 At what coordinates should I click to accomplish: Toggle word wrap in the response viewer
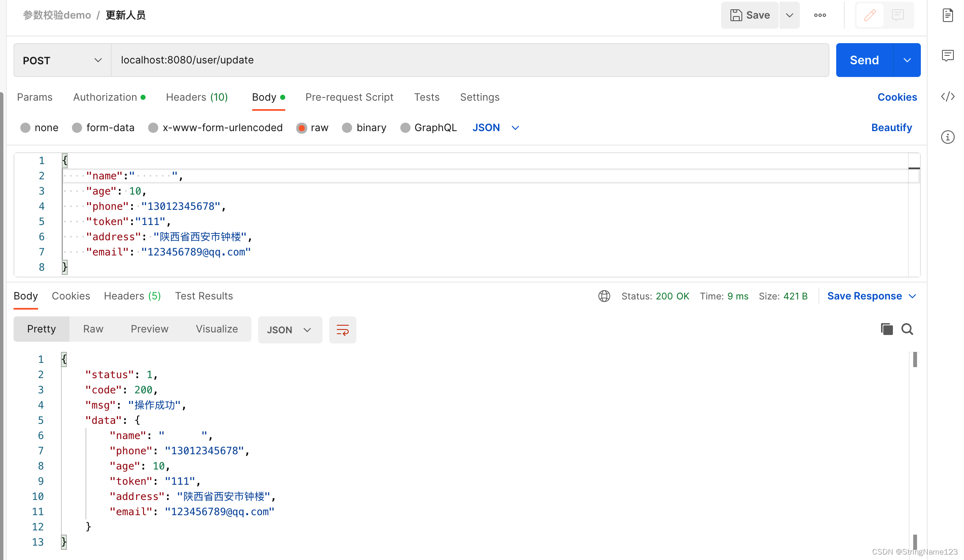[342, 330]
